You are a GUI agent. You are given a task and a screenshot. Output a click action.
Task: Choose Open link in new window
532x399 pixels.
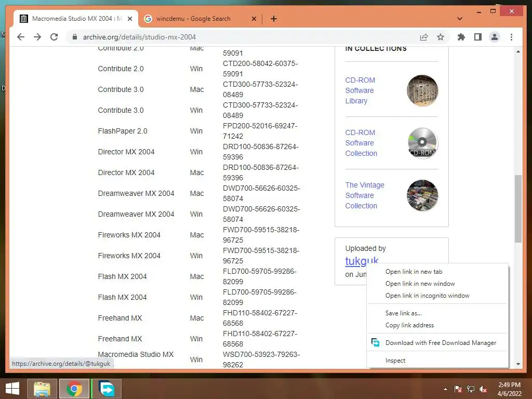click(420, 284)
